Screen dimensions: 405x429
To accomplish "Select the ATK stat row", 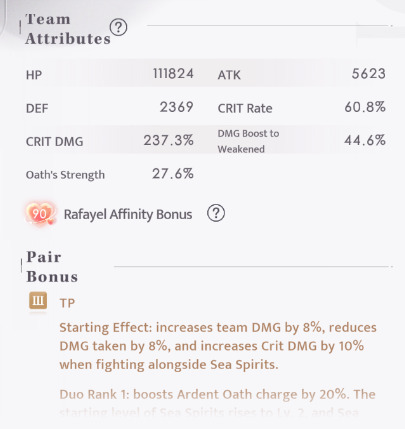I will (x=301, y=74).
